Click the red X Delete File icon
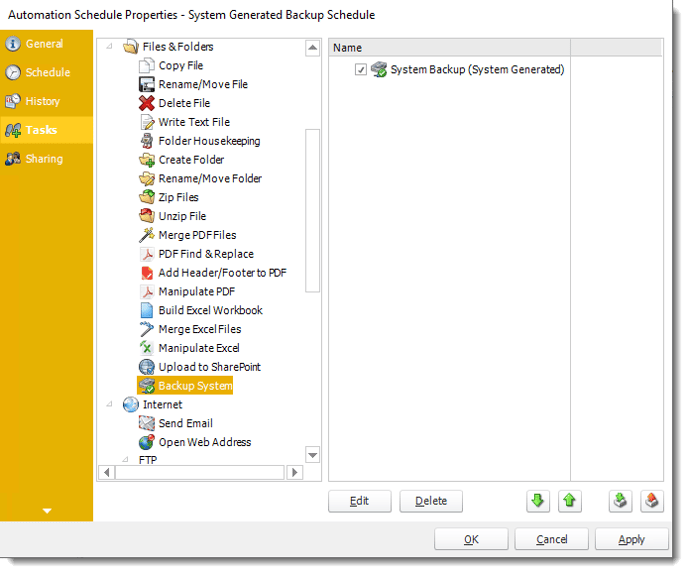Image resolution: width=688 pixels, height=573 pixels. [x=147, y=103]
